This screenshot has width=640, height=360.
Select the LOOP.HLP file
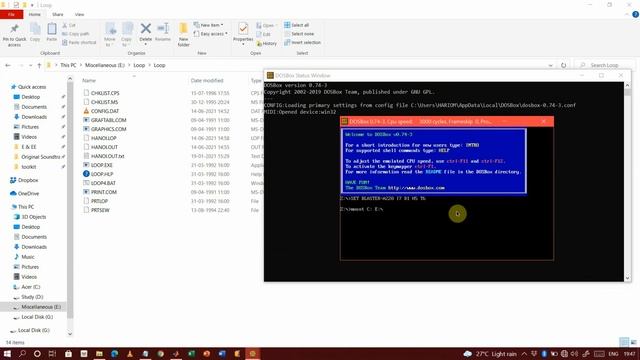(102, 174)
